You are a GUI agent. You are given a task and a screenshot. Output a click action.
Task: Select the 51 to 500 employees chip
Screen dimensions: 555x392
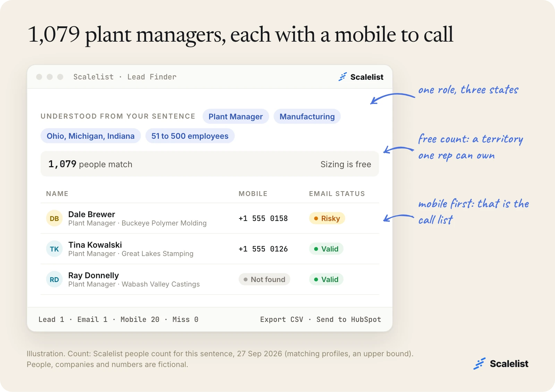point(190,136)
